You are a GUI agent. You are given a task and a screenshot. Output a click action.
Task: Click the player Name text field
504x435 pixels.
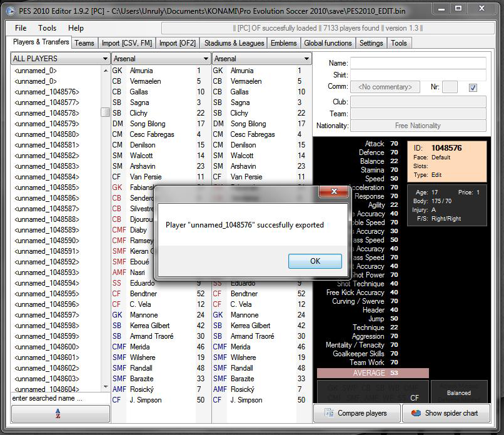coord(418,63)
